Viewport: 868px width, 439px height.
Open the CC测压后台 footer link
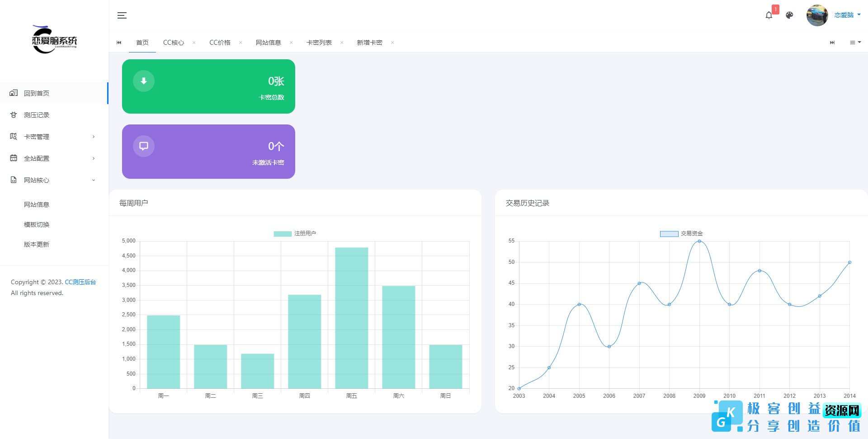coord(80,282)
